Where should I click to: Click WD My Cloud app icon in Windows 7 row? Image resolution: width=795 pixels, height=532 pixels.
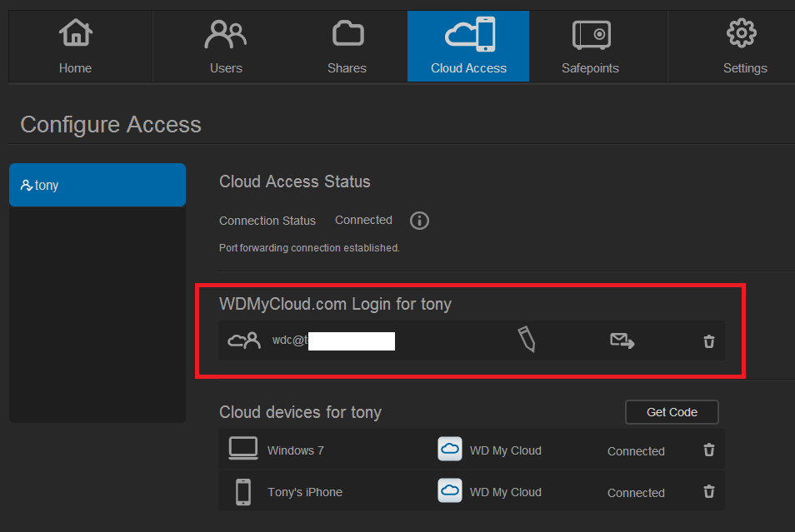[450, 449]
